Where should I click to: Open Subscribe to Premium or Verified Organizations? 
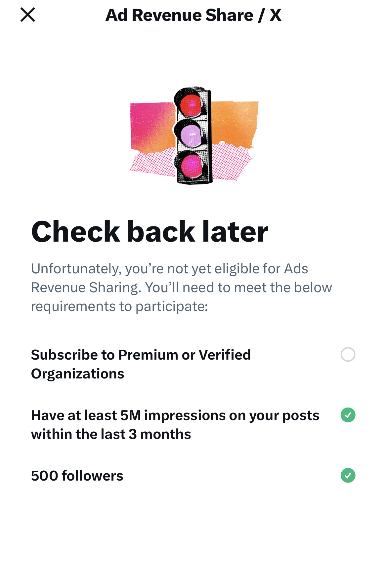point(141,364)
